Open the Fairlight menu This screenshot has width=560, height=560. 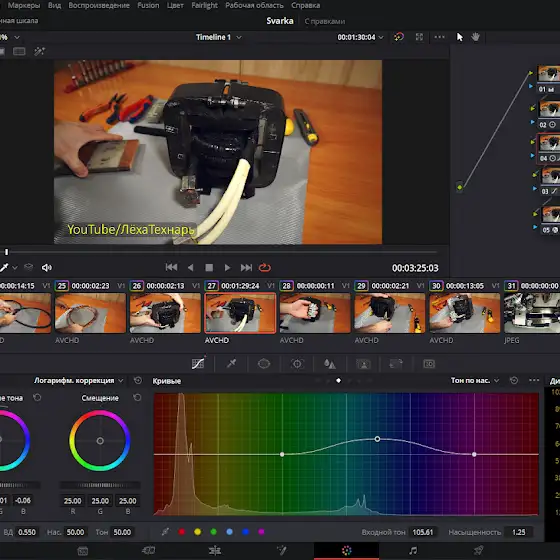[204, 5]
